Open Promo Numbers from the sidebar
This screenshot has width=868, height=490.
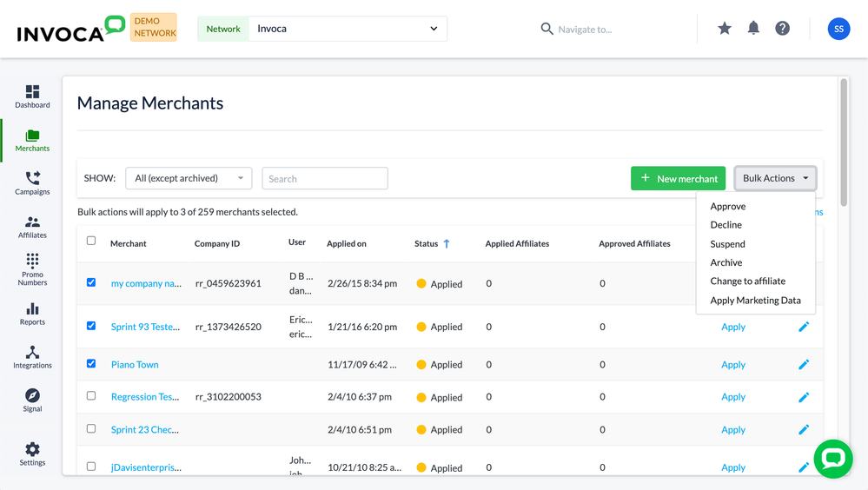(32, 269)
